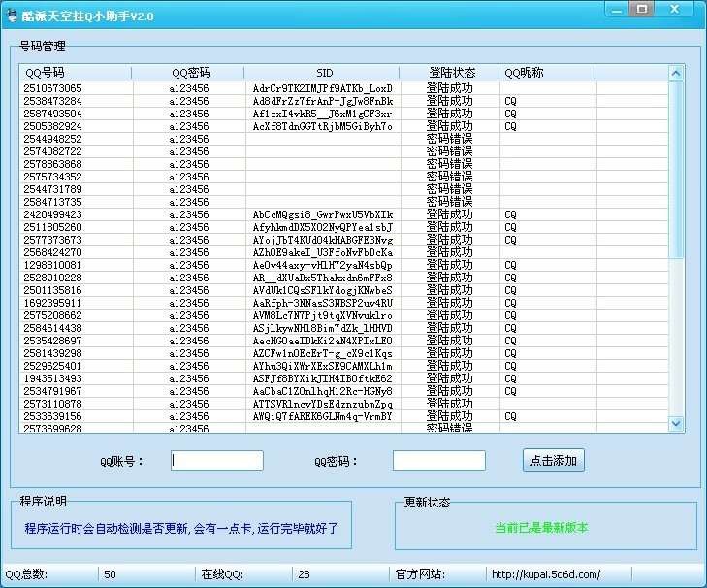This screenshot has width=707, height=588.
Task: Sort by QQ号码 column header
Action: tap(76, 73)
